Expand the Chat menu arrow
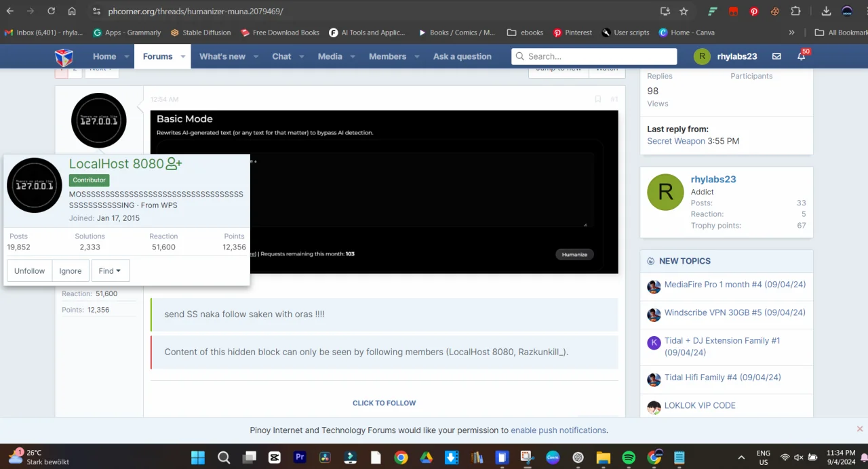This screenshot has height=469, width=868. (302, 57)
